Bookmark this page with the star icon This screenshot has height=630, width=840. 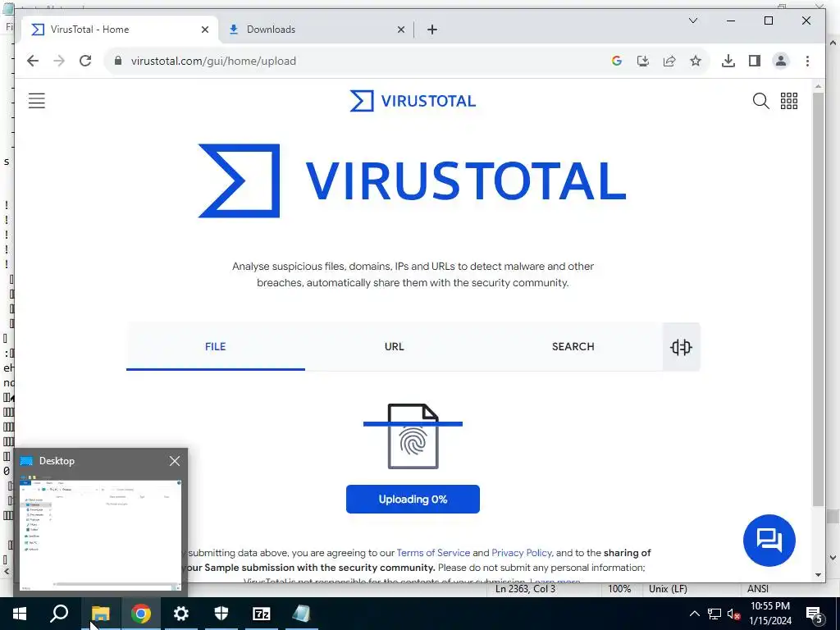pyautogui.click(x=696, y=61)
